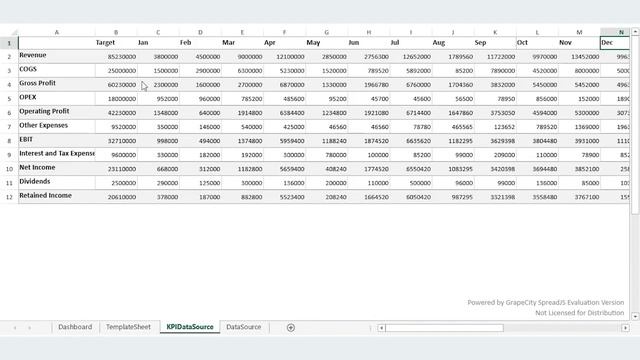
Task: Select the Retained Income row label
Action: coord(57,197)
